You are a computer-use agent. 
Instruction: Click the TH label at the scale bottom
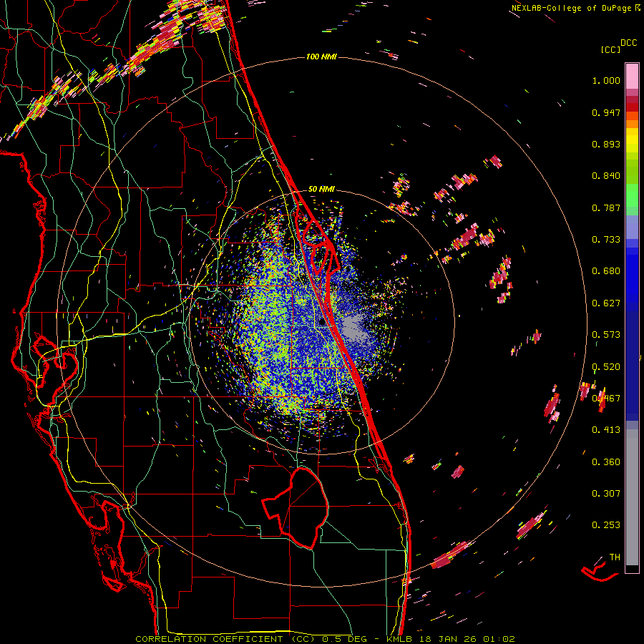pos(615,557)
